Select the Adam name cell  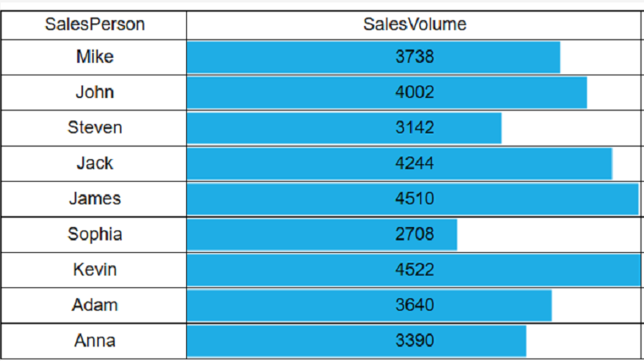pyautogui.click(x=94, y=305)
